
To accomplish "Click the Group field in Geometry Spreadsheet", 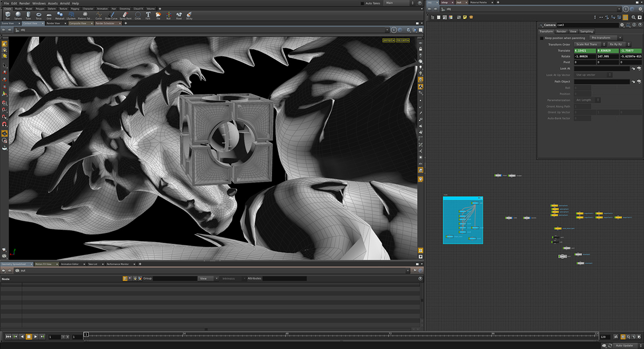I will [x=175, y=278].
